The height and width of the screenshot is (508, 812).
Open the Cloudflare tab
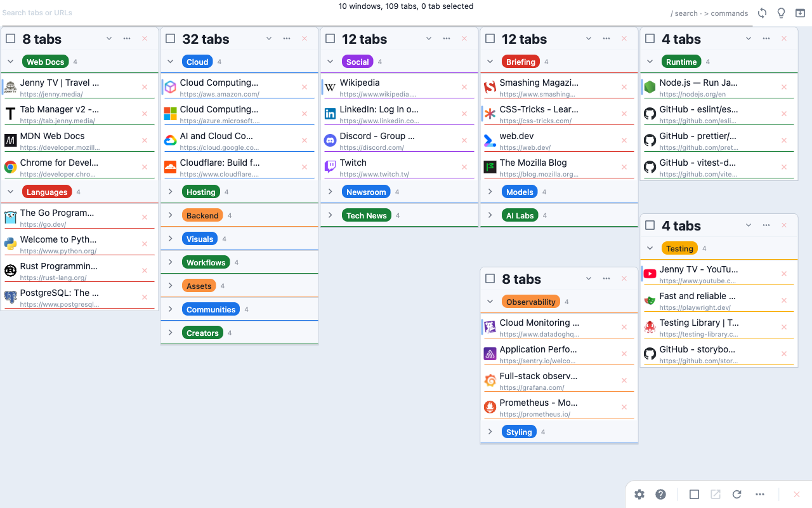[239, 167]
